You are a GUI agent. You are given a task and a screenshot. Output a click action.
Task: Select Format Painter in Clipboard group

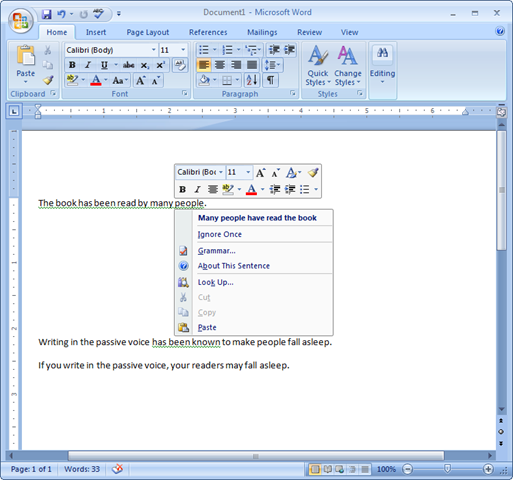48,80
